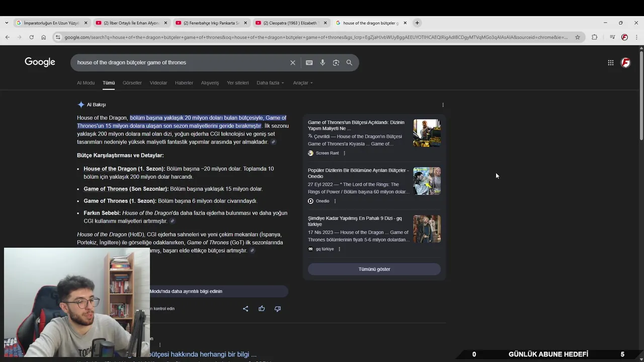The image size is (644, 362).
Task: Like the AI overview with thumbs up
Action: (x=262, y=309)
